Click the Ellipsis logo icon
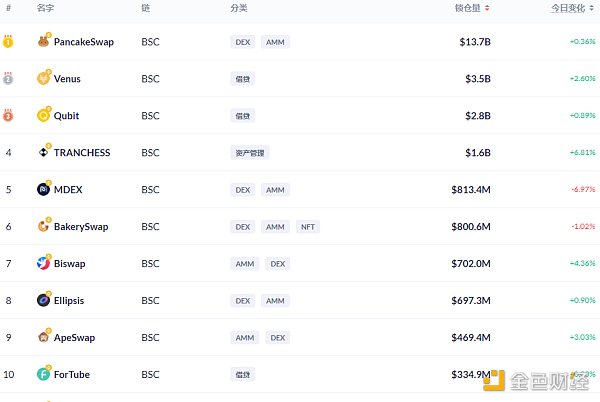600x402 pixels. 43,300
